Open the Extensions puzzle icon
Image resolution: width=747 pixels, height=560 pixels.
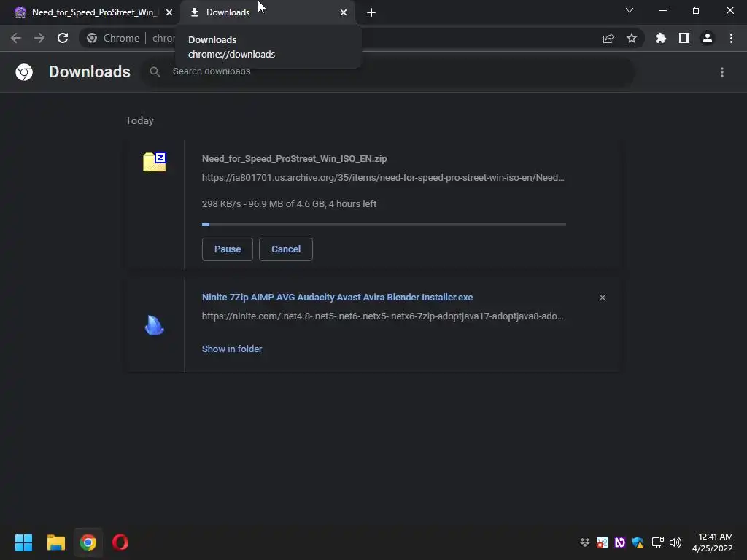(x=661, y=38)
